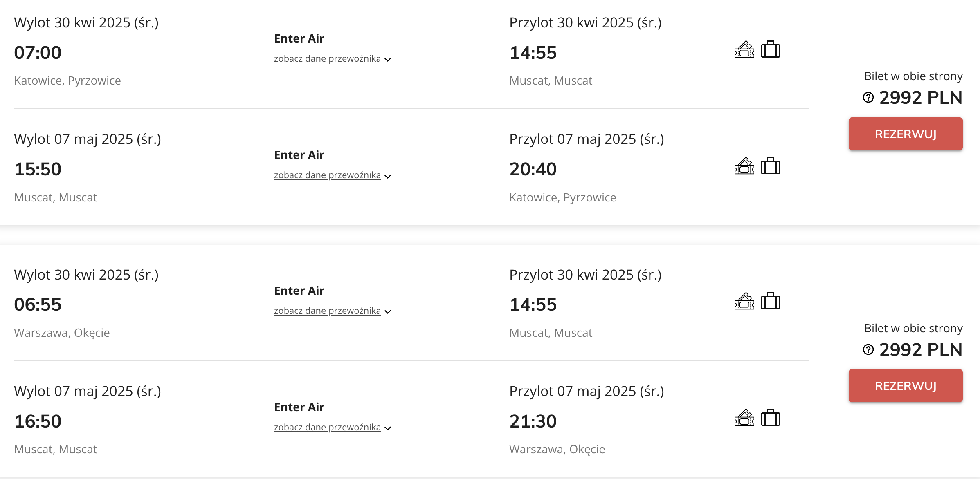This screenshot has height=479, width=980.
Task: Click suitcase icon for Katowice 07:00 flight
Action: point(771,49)
